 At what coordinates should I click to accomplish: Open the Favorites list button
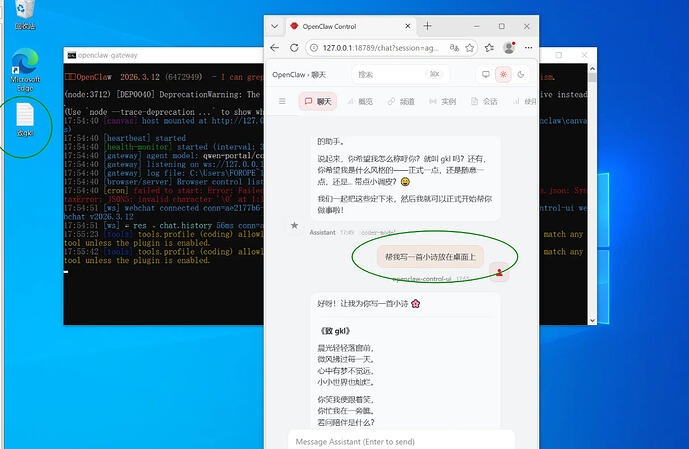(489, 48)
